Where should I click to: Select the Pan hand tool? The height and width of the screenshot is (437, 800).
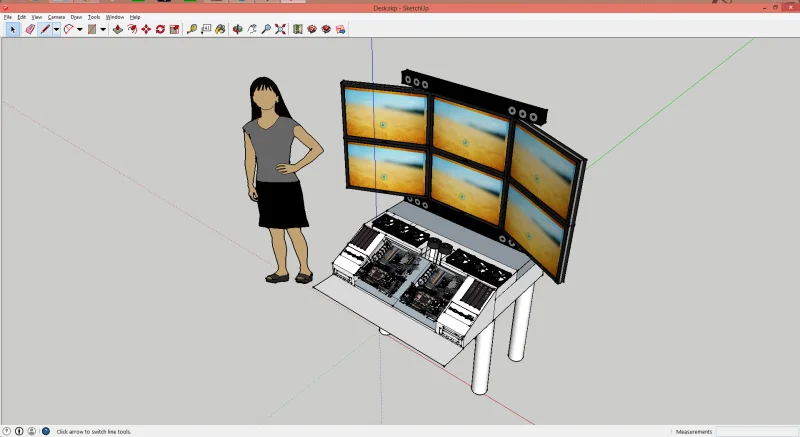(x=252, y=30)
